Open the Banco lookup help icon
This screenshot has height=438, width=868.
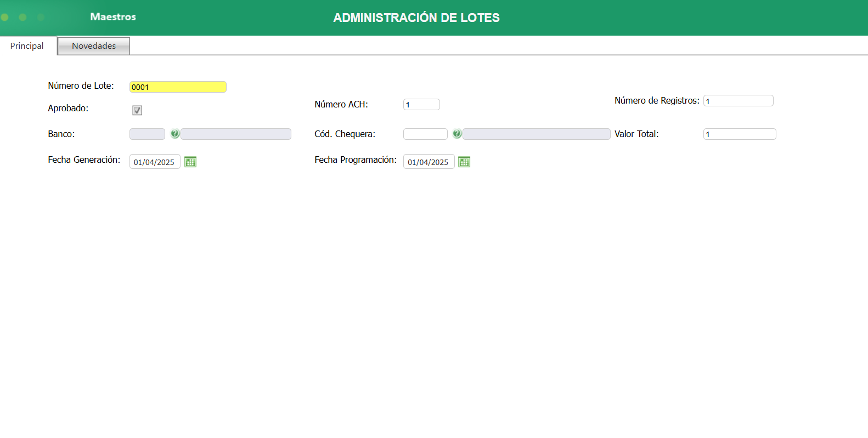(x=175, y=134)
